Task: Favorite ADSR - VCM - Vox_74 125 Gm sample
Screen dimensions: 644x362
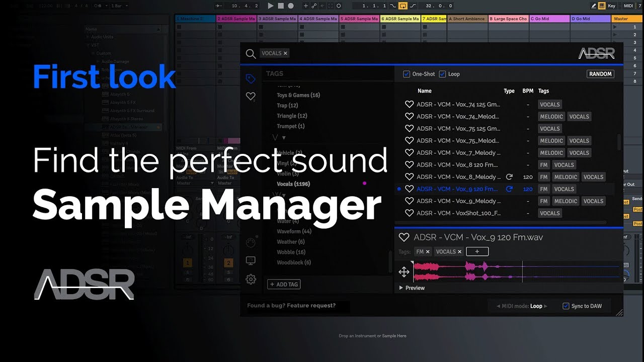Action: pyautogui.click(x=409, y=105)
